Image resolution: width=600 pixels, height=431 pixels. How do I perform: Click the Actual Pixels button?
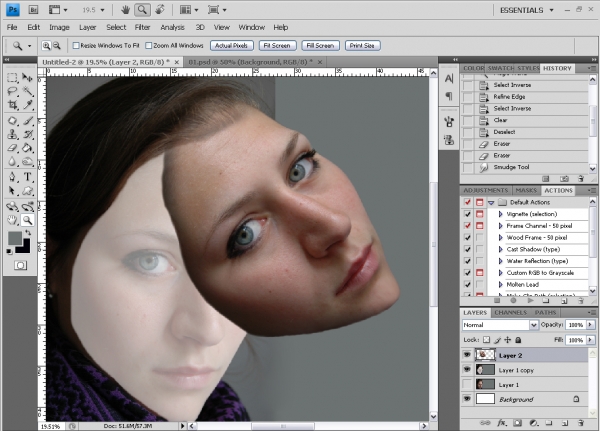tap(231, 46)
